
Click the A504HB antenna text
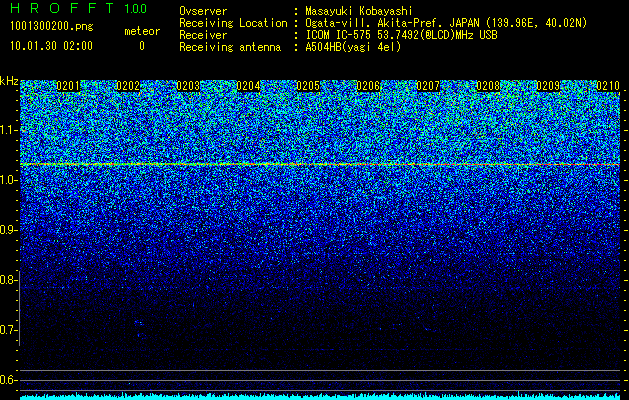[353, 47]
